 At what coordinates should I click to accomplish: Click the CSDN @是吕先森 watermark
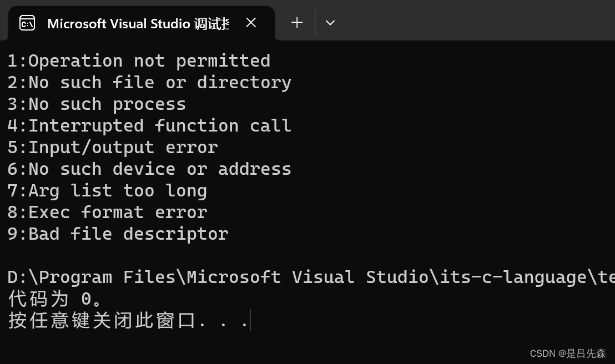567,353
